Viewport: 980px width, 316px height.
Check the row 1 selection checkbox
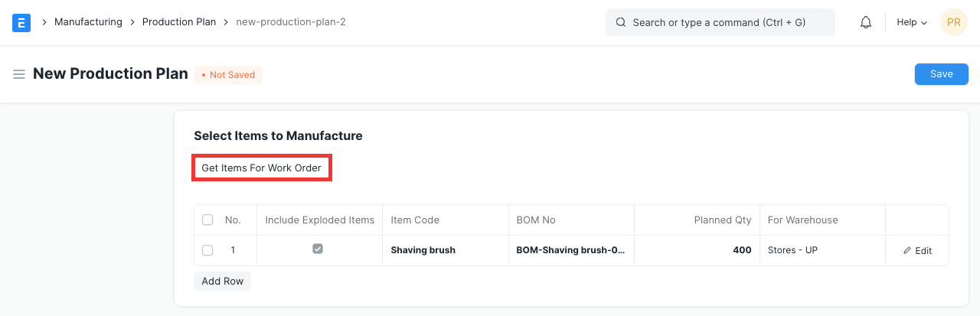coord(207,250)
